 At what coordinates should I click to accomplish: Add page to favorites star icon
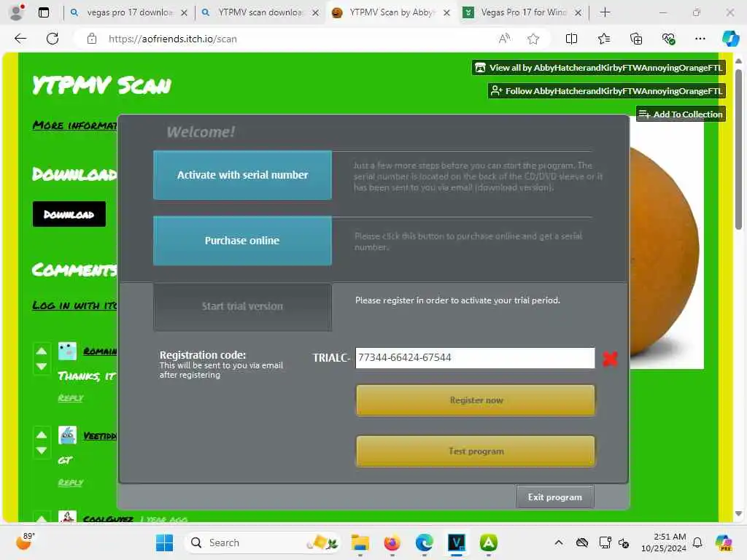(533, 39)
